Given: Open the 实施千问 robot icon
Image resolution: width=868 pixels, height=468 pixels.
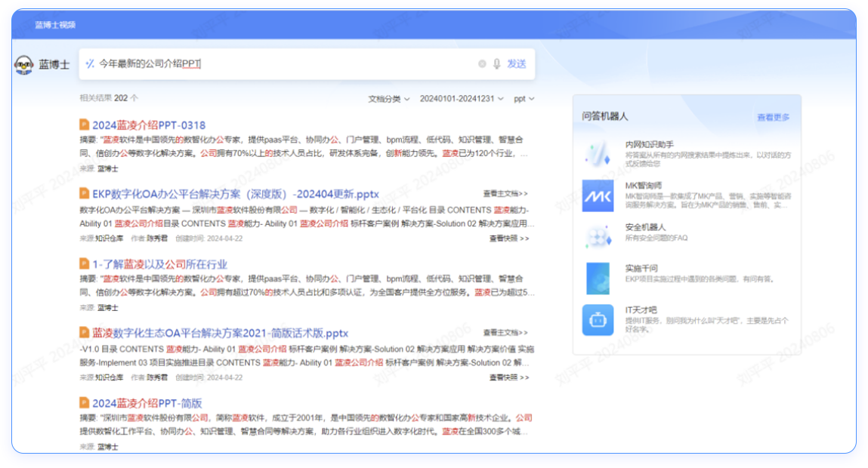Looking at the screenshot, I should (x=598, y=279).
